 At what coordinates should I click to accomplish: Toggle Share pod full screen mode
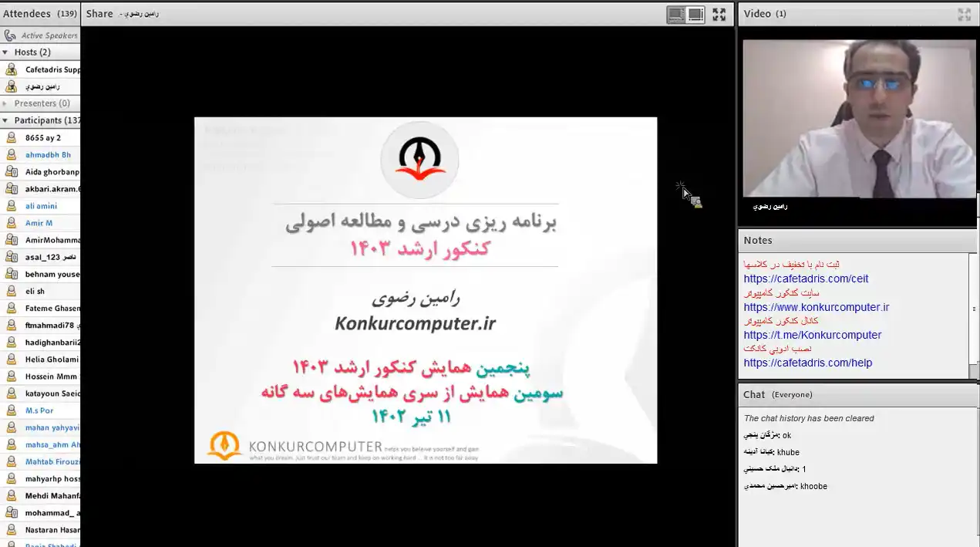pyautogui.click(x=719, y=15)
